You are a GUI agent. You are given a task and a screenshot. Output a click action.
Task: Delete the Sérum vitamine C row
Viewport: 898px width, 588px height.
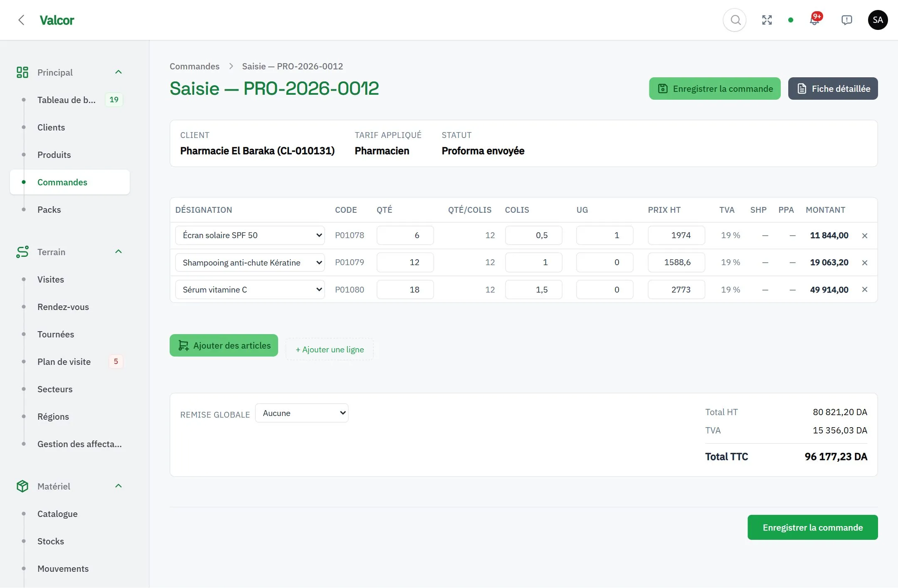865,290
